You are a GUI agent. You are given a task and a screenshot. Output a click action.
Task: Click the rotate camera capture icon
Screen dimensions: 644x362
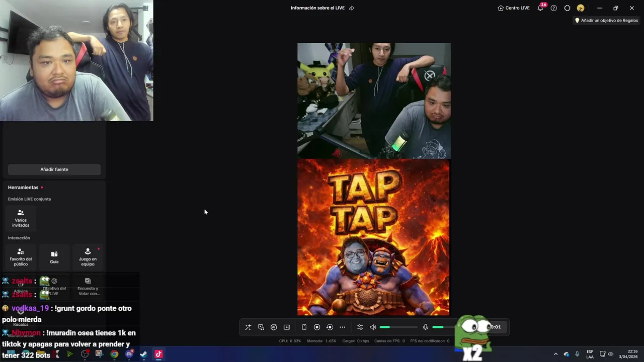click(x=330, y=327)
